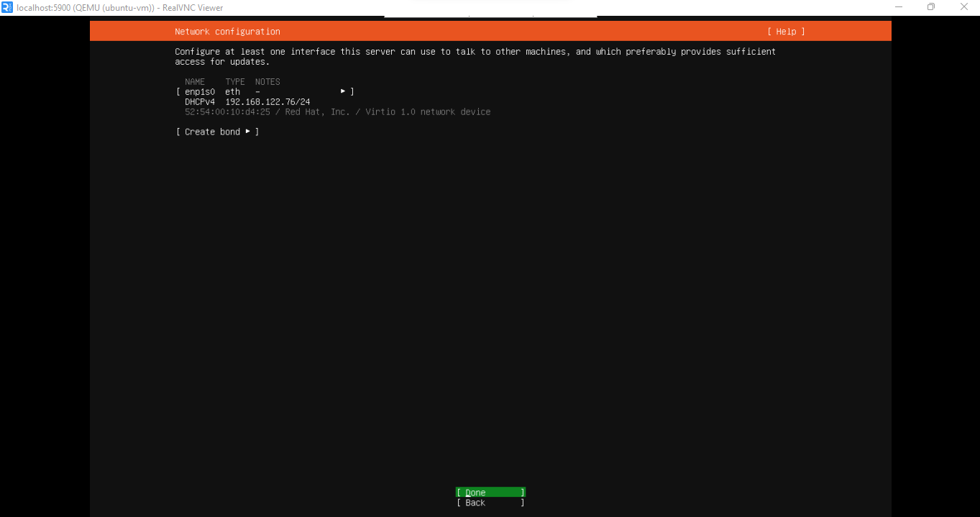Click the DHCPv4 label
Image resolution: width=980 pixels, height=517 pixels.
(200, 102)
